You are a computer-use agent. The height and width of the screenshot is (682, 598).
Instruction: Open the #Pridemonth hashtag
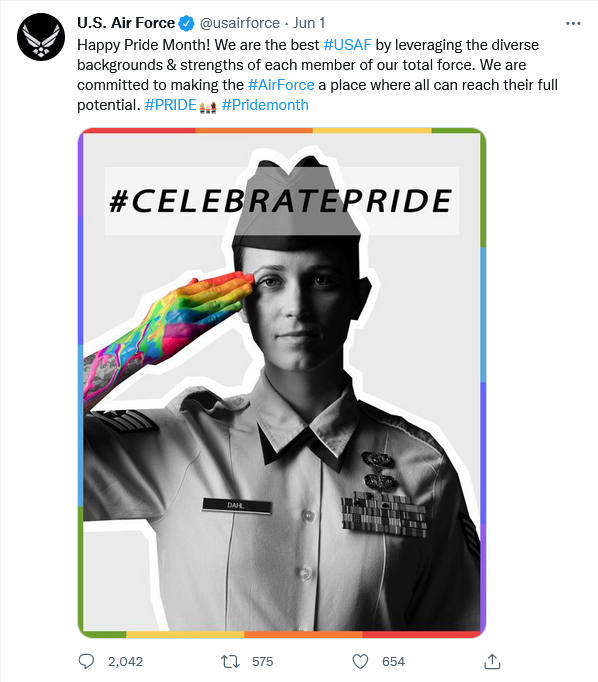pos(265,105)
